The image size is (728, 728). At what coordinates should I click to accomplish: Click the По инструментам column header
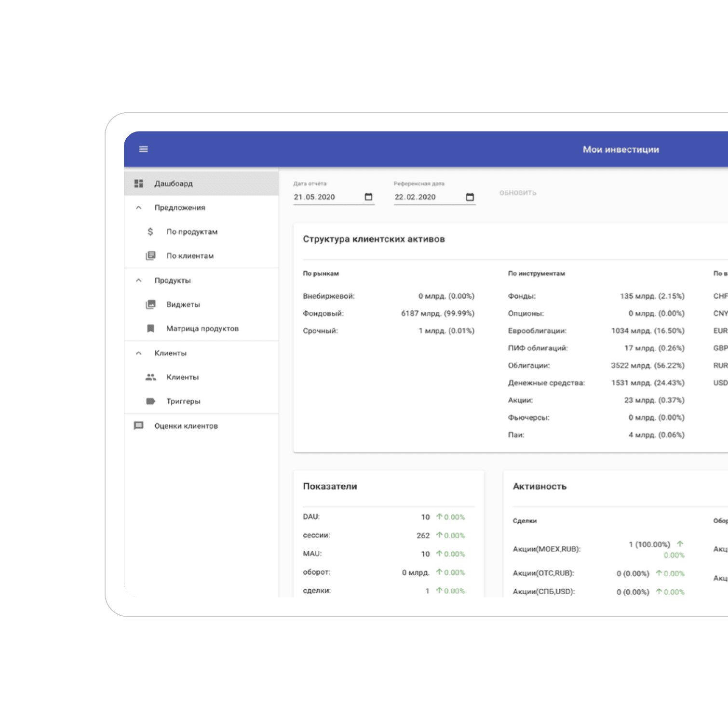[x=536, y=273]
